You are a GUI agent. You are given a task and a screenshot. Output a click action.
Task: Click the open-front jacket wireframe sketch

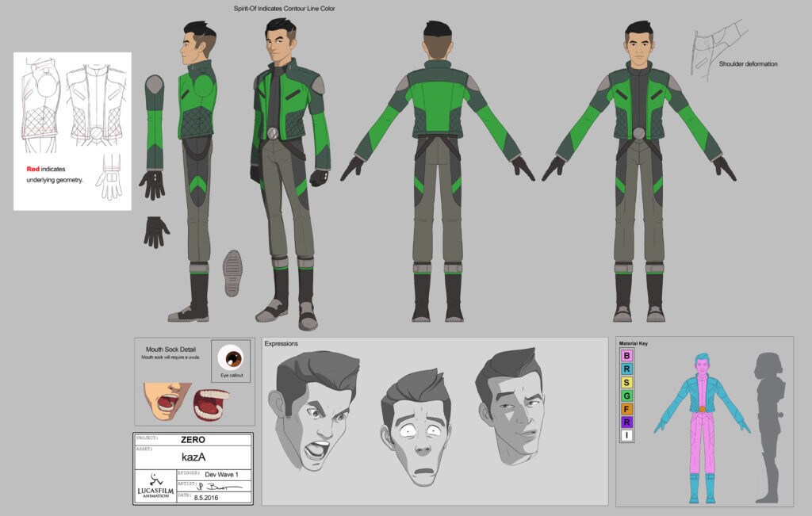tap(96, 104)
